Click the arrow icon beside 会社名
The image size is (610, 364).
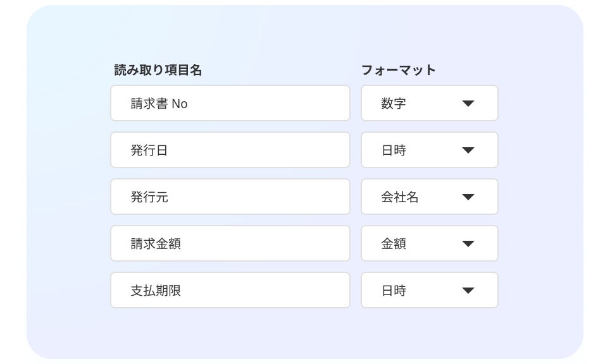pos(468,197)
